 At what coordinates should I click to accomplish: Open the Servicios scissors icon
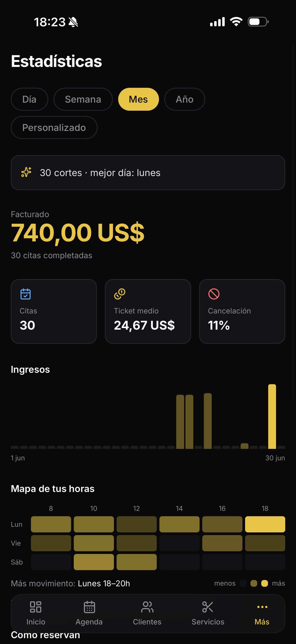click(208, 607)
